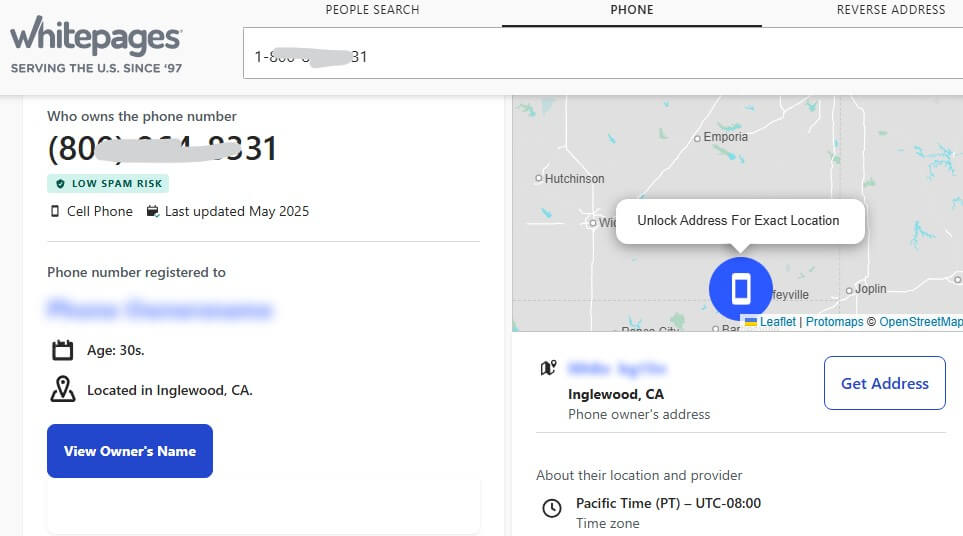Open the Protomaps attribution link
Screen dimensions: 963x536
[x=834, y=322]
